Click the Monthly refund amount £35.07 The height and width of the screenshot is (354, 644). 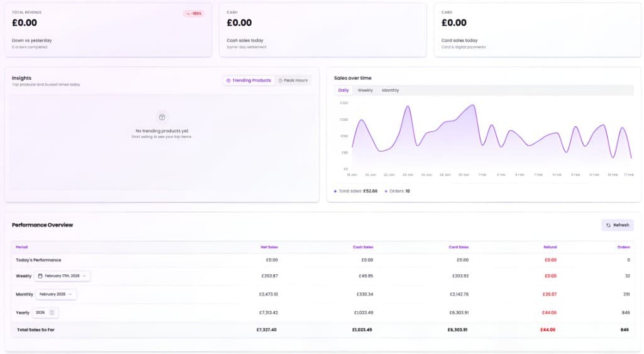coord(550,294)
